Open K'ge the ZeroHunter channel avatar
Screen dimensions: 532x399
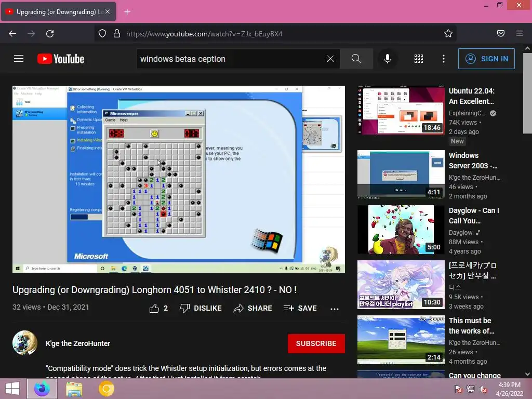pos(25,343)
